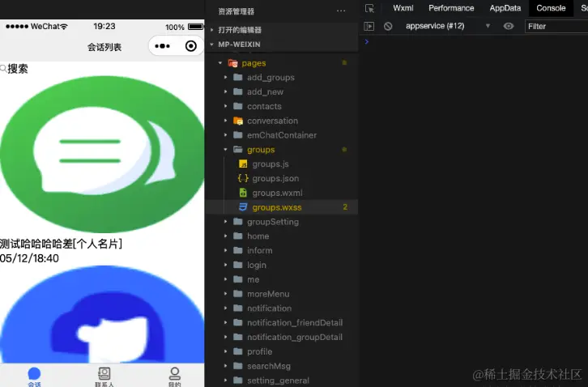This screenshot has width=588, height=387.
Task: Expand the emChatContainer folder
Action: [x=282, y=135]
